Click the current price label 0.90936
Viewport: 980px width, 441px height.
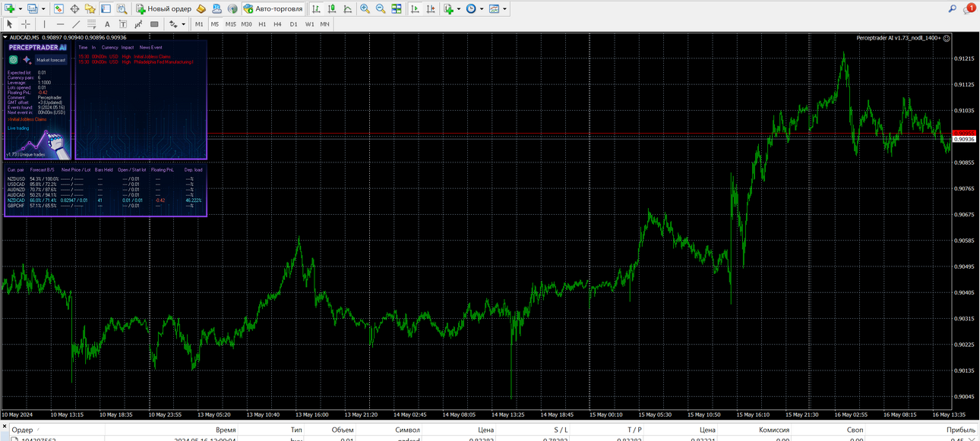click(x=965, y=140)
